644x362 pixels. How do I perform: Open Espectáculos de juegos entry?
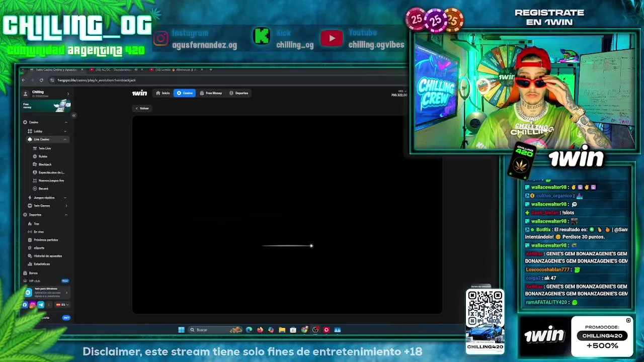(x=48, y=172)
